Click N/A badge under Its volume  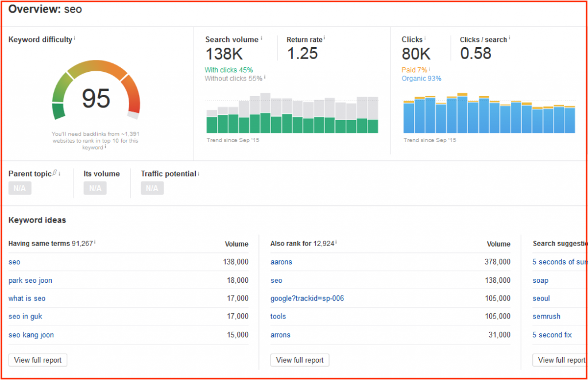[x=95, y=188]
